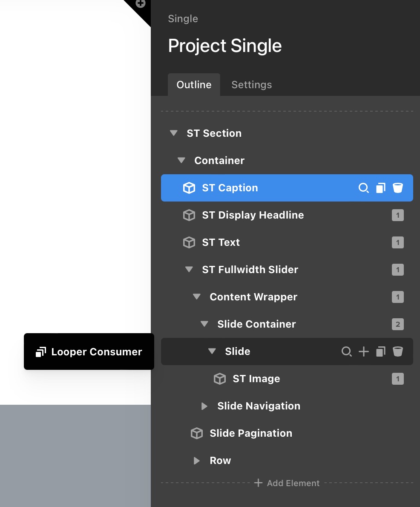Click the count badge on Slide Container
Image resolution: width=420 pixels, height=507 pixels.
(x=397, y=324)
